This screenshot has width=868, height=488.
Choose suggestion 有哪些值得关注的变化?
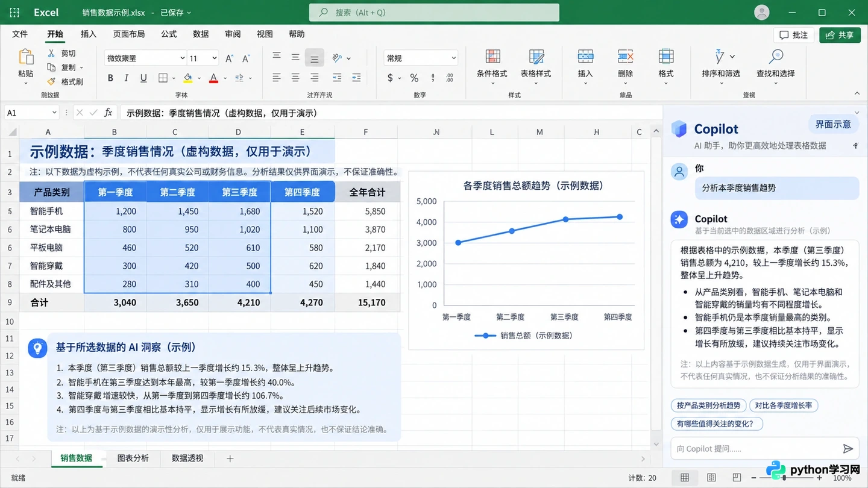pyautogui.click(x=716, y=424)
